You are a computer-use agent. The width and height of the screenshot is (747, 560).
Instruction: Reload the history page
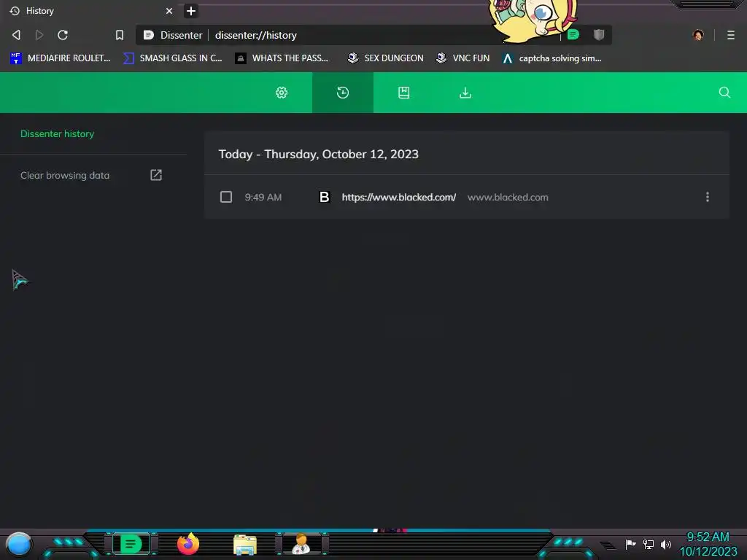[x=63, y=35]
